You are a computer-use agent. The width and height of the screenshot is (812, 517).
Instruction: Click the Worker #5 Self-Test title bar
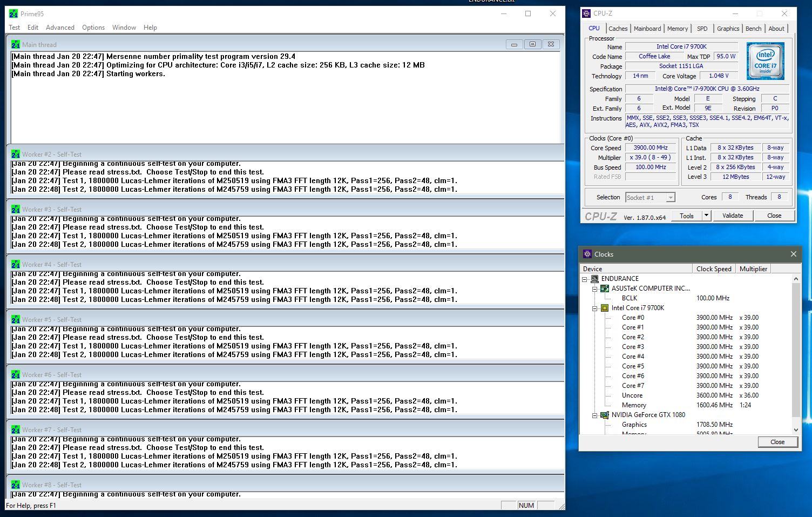[x=285, y=319]
